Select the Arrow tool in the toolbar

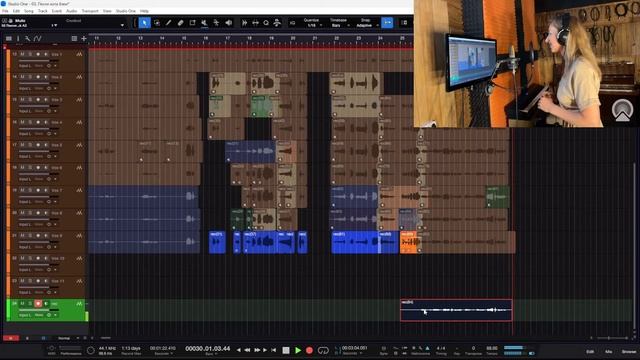144,23
